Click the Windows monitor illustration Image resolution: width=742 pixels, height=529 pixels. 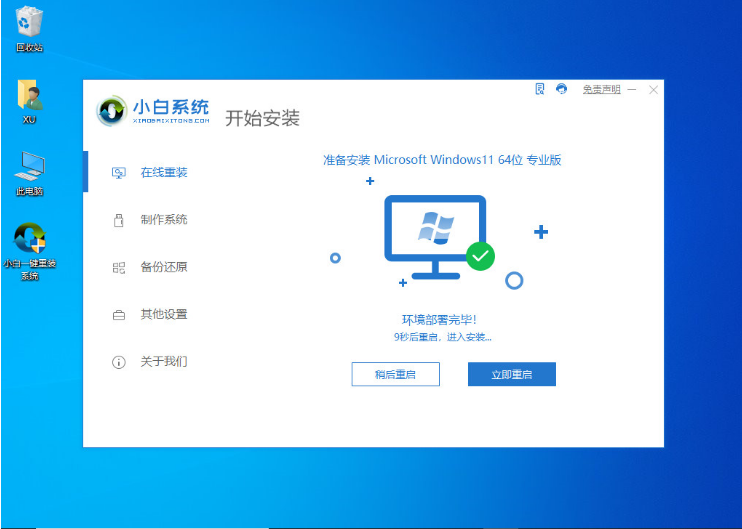(435, 237)
